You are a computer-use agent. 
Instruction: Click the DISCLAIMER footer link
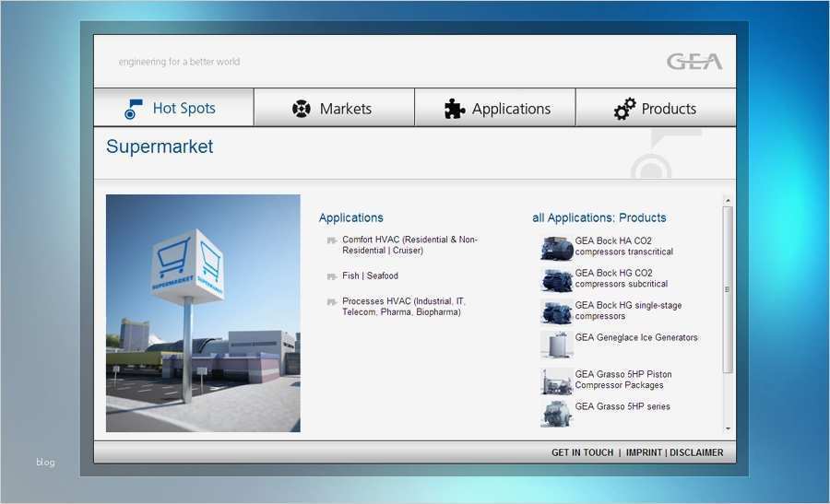[696, 452]
